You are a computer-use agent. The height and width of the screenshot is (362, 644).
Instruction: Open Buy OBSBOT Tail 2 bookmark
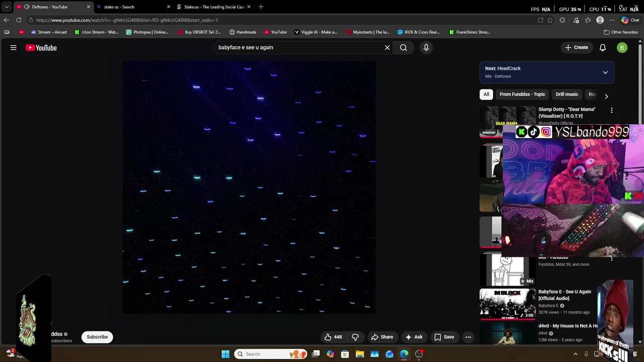[199, 32]
